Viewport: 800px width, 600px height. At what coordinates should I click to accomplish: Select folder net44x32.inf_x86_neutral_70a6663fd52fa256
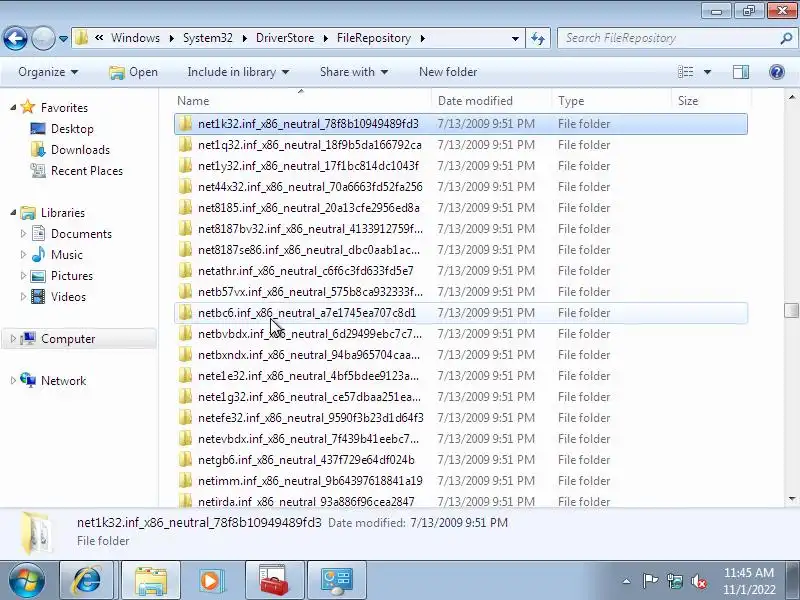click(461, 187)
